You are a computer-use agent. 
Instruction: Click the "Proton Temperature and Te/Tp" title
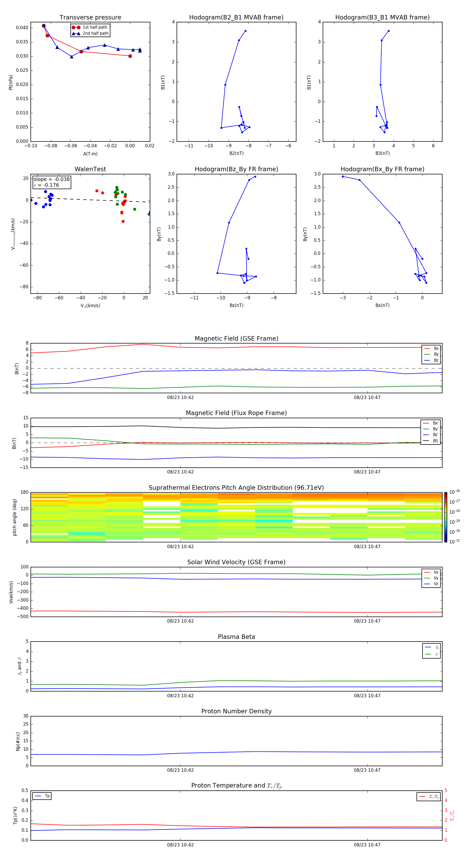(x=236, y=786)
